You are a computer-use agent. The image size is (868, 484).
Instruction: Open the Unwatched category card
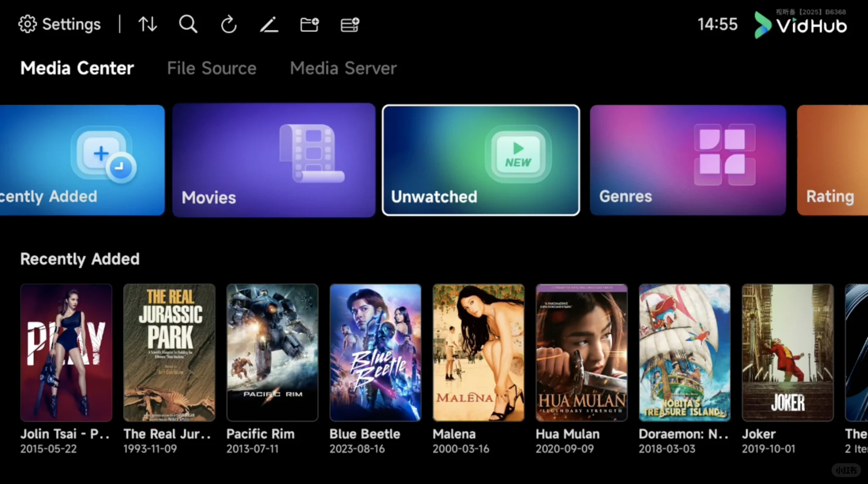point(481,160)
